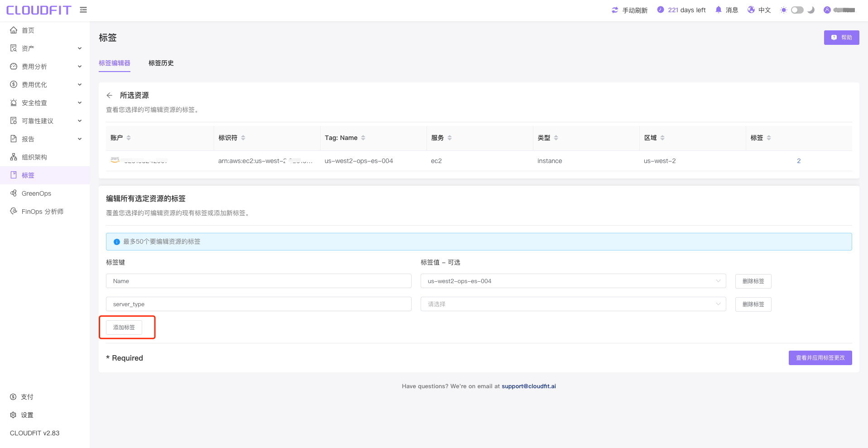Switch to the 标签编辑器 tab

coord(115,63)
